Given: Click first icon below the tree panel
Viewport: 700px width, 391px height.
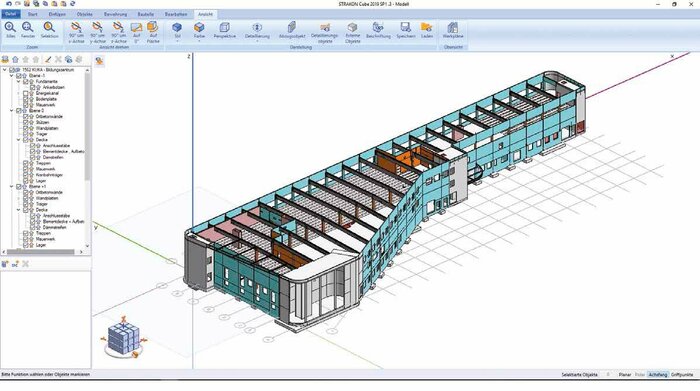Looking at the screenshot, I should [5, 264].
